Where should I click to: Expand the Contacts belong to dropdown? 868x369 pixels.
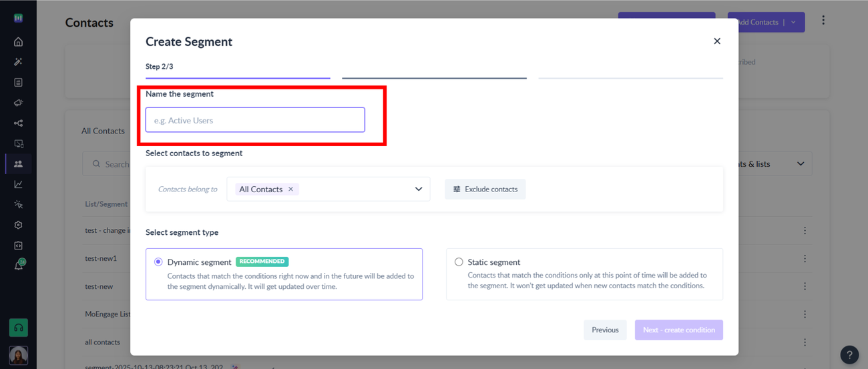[x=419, y=190]
